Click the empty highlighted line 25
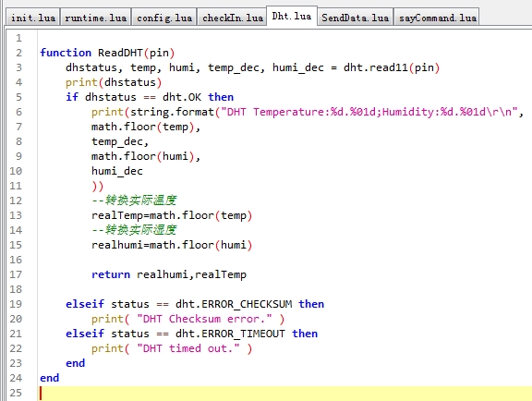The image size is (532, 401). (285, 394)
